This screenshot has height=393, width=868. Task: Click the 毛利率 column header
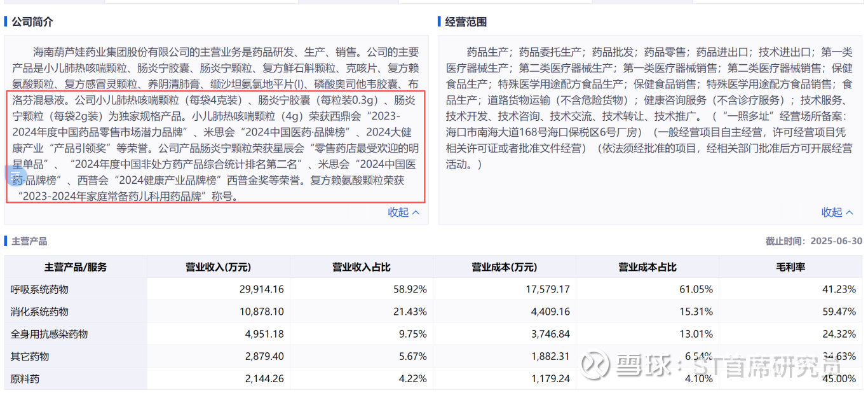click(x=790, y=267)
